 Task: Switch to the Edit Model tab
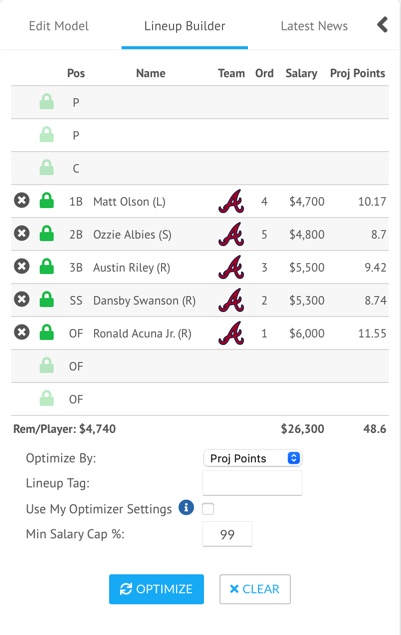point(59,26)
